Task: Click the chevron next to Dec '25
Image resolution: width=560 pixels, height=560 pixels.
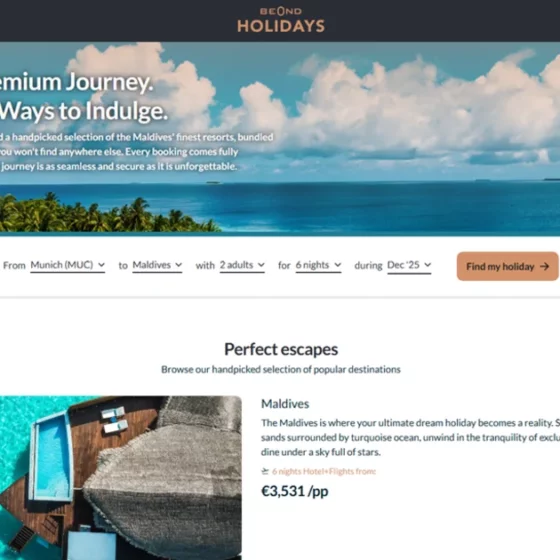Action: pos(428,265)
